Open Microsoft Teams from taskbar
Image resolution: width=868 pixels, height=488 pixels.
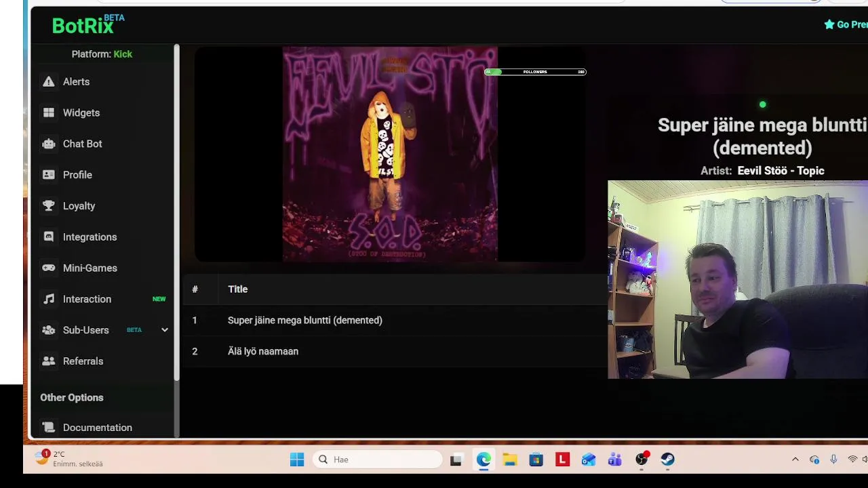click(615, 460)
